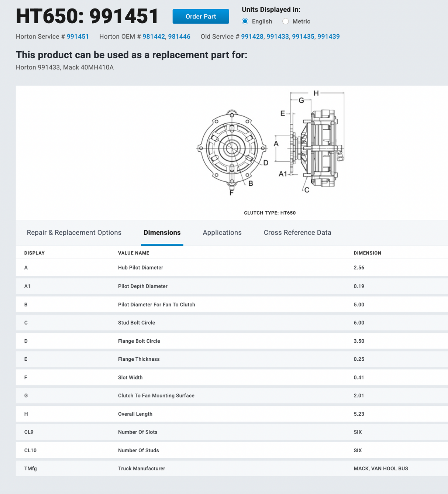Click the clutch side profile diagram
Screen dimensions: 448x494
tap(317, 148)
